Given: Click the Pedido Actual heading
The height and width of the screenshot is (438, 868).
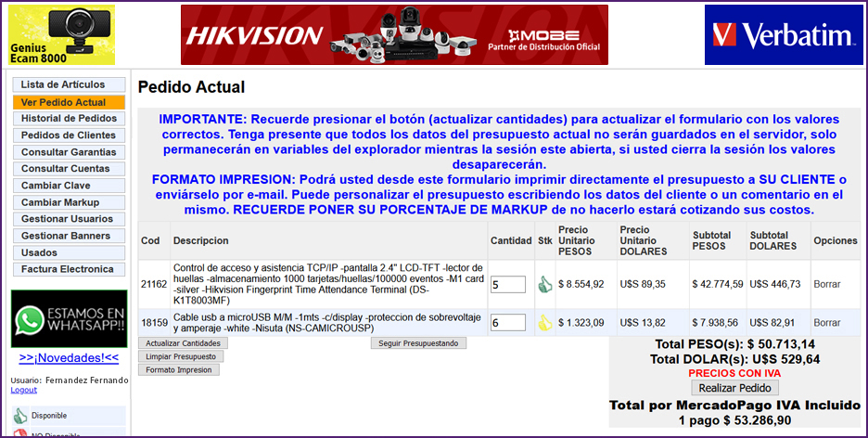Looking at the screenshot, I should (192, 87).
